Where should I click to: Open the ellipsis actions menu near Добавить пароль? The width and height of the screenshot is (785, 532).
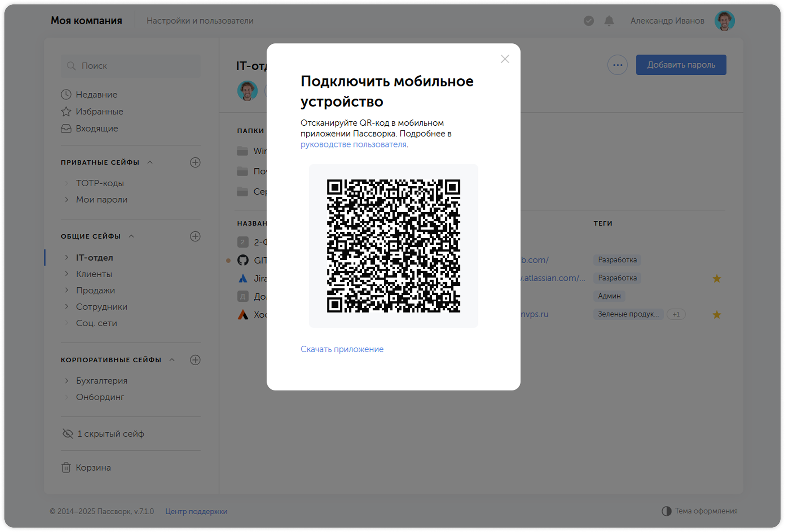(617, 65)
